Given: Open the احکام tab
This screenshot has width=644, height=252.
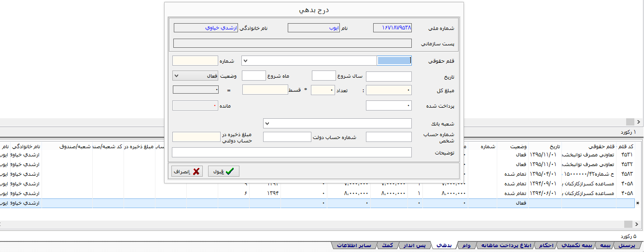Looking at the screenshot, I should point(546,246).
